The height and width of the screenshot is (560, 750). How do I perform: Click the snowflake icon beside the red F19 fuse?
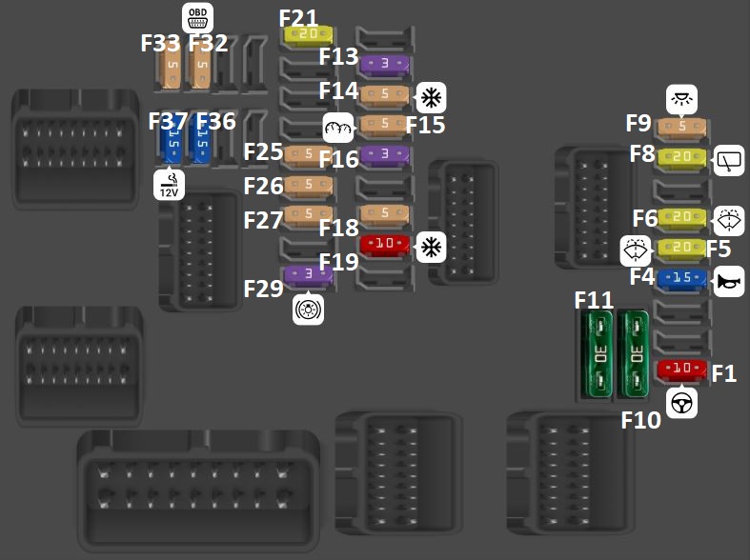(x=431, y=247)
